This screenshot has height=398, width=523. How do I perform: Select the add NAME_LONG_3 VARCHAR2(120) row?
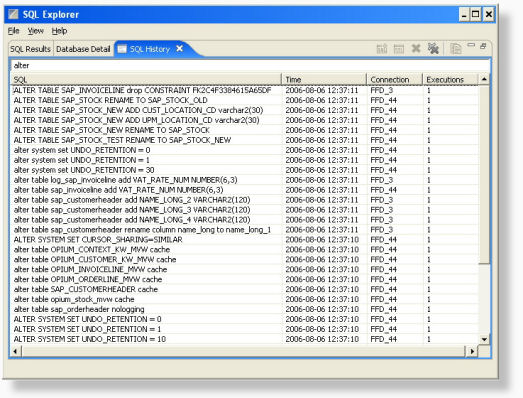click(245, 210)
